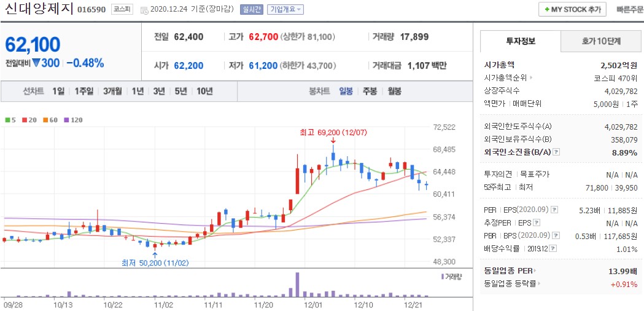644x311 pixels.
Task: Select the 10년 line chart period
Action: coord(204,92)
